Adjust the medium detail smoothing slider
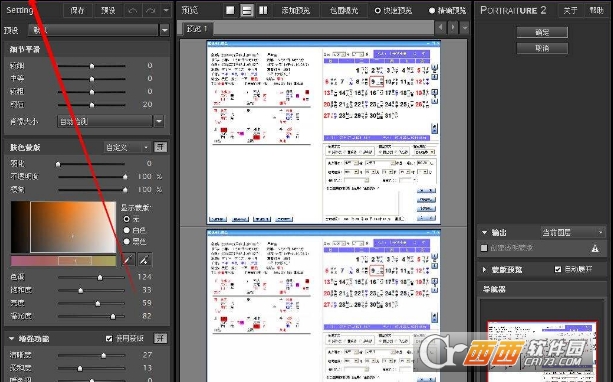 [x=92, y=79]
